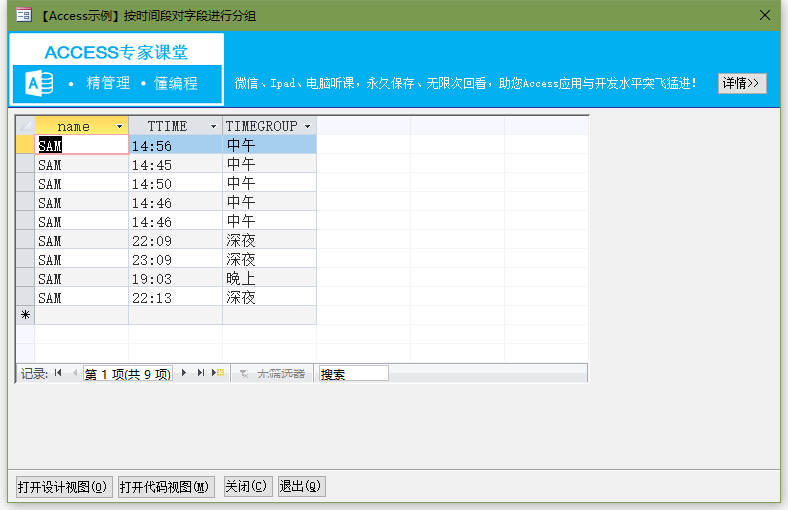Select the row selector for the 14:56 record

pyautogui.click(x=25, y=145)
